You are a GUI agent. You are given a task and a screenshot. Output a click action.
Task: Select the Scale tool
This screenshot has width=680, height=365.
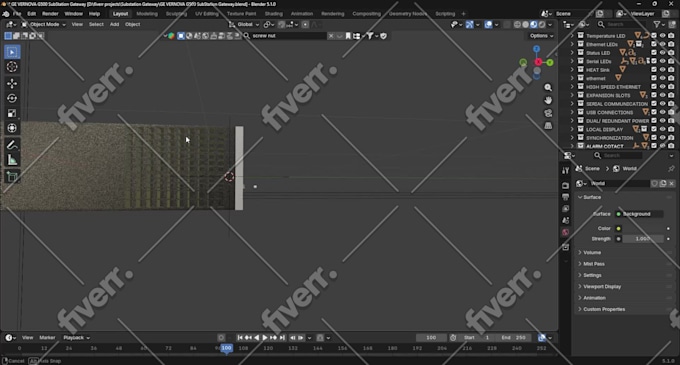coord(12,113)
